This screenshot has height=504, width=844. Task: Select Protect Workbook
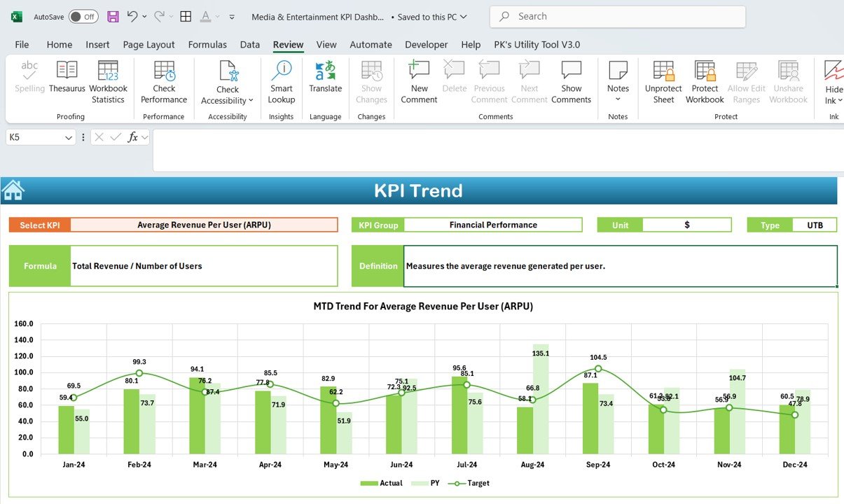(x=705, y=82)
